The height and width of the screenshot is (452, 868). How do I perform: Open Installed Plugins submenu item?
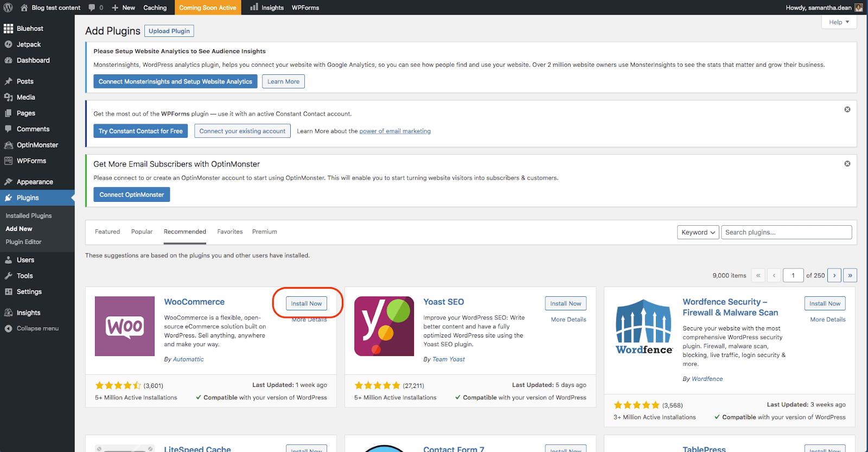29,216
